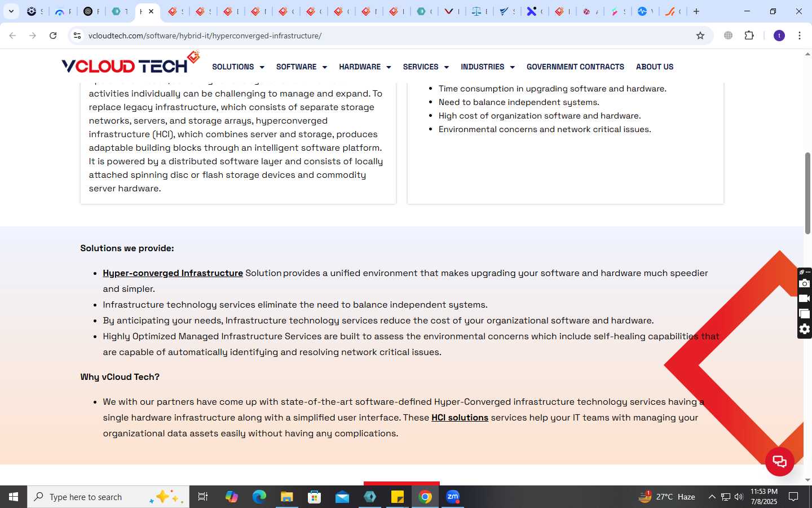The width and height of the screenshot is (812, 508).
Task: Show hidden system tray icons
Action: pos(712,497)
